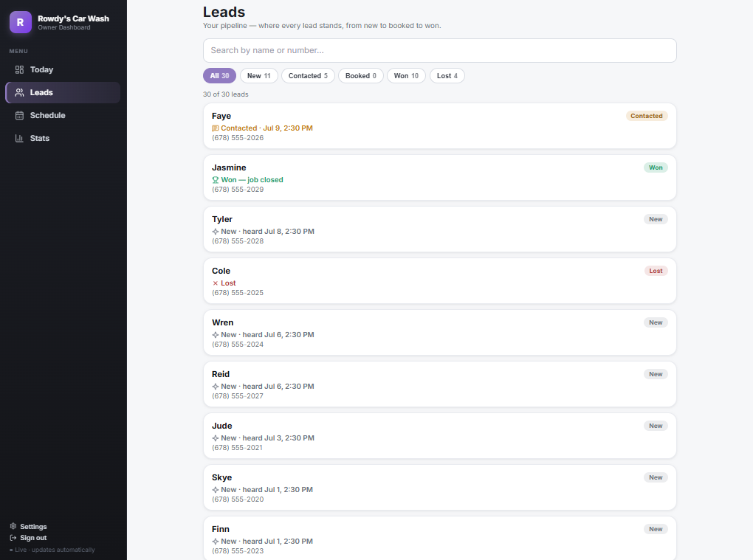Viewport: 753px width, 560px height.
Task: Click the New sparkle icon on Wren's card
Action: pos(215,335)
